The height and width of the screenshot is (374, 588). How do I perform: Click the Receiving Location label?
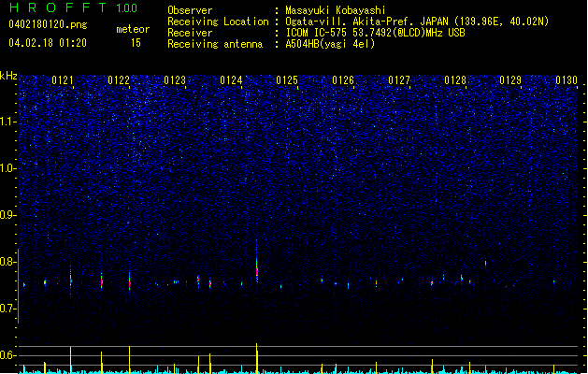click(x=218, y=22)
